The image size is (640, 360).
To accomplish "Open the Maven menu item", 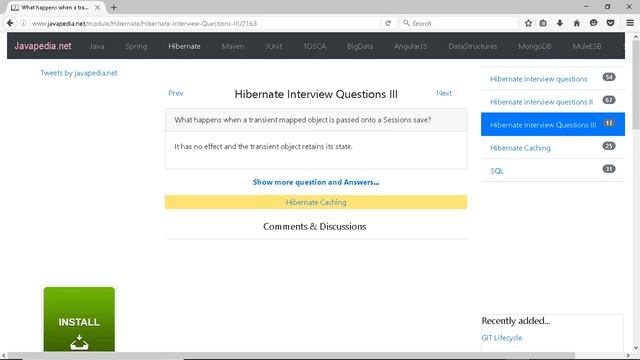I will [x=233, y=46].
